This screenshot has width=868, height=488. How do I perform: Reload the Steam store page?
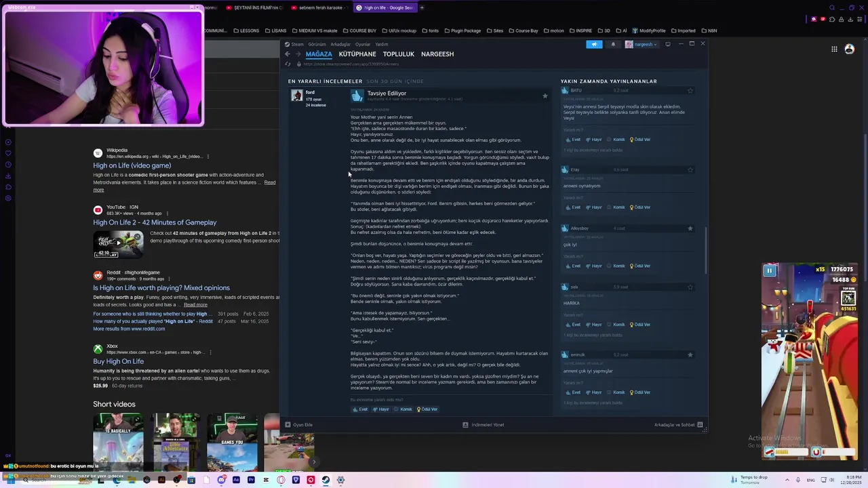click(288, 64)
